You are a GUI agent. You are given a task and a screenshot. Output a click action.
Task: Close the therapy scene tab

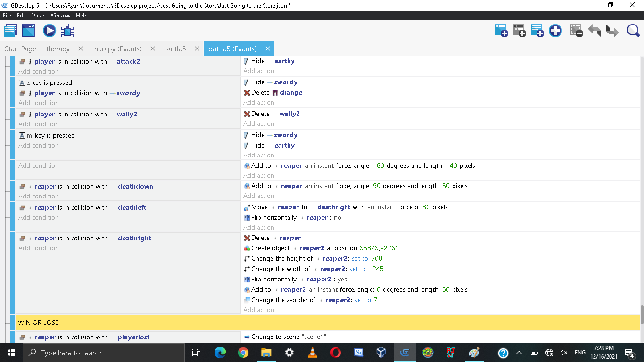click(x=81, y=49)
